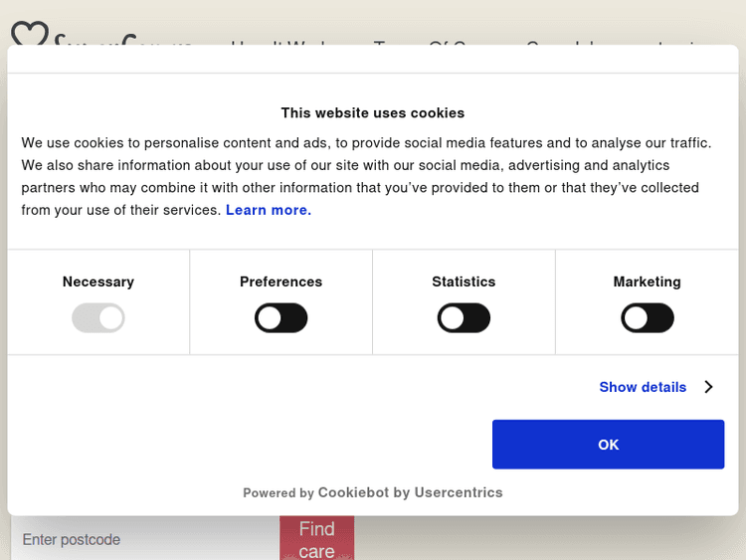Screen dimensions: 746x560
Task: Enable the Marketing cookies switch
Action: [x=648, y=318]
